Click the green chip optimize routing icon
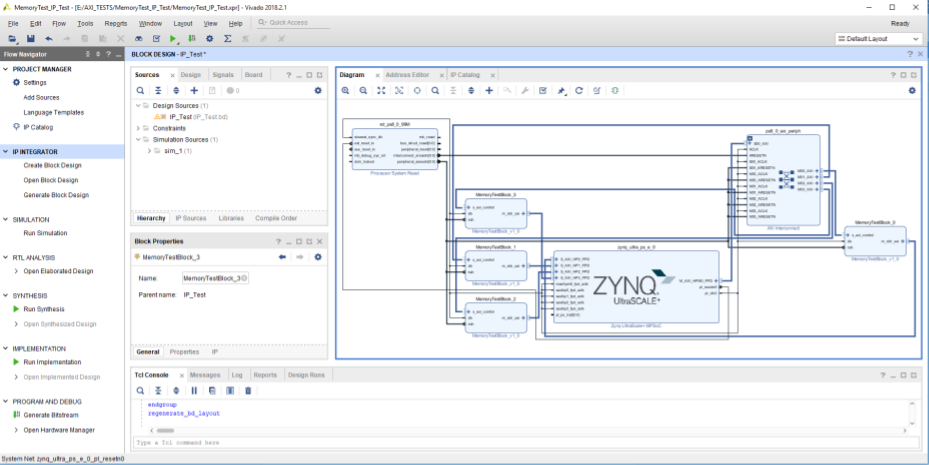Image resolution: width=929 pixels, height=465 pixels. (615, 91)
